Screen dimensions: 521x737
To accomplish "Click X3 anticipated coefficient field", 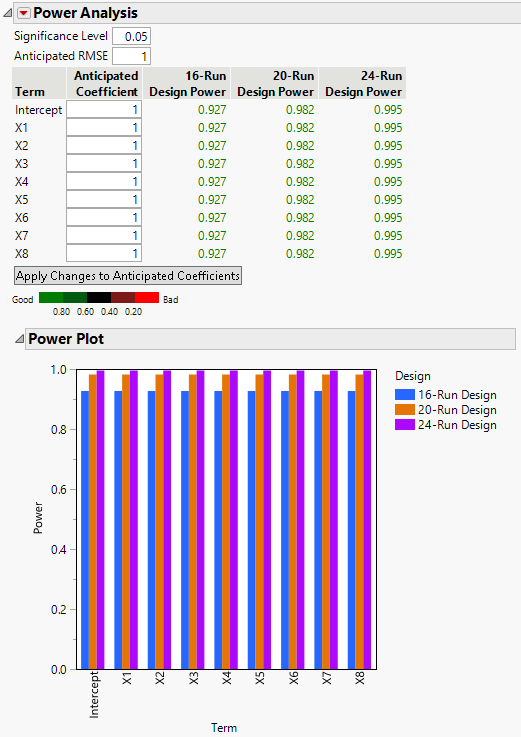I will [x=104, y=164].
